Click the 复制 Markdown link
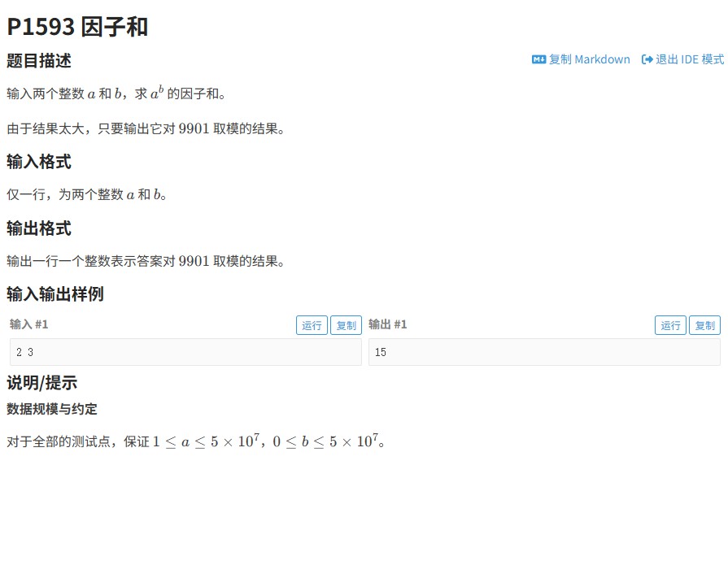This screenshot has width=728, height=578. point(581,59)
